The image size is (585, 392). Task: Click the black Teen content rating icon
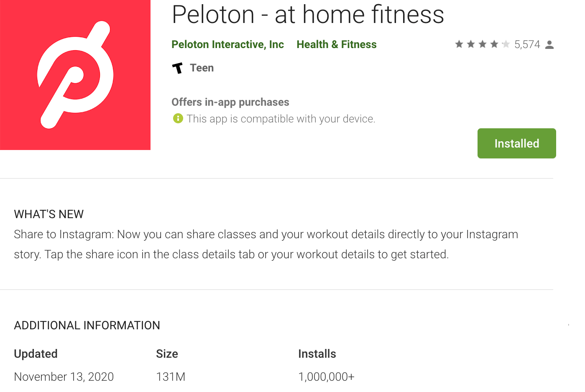(178, 68)
